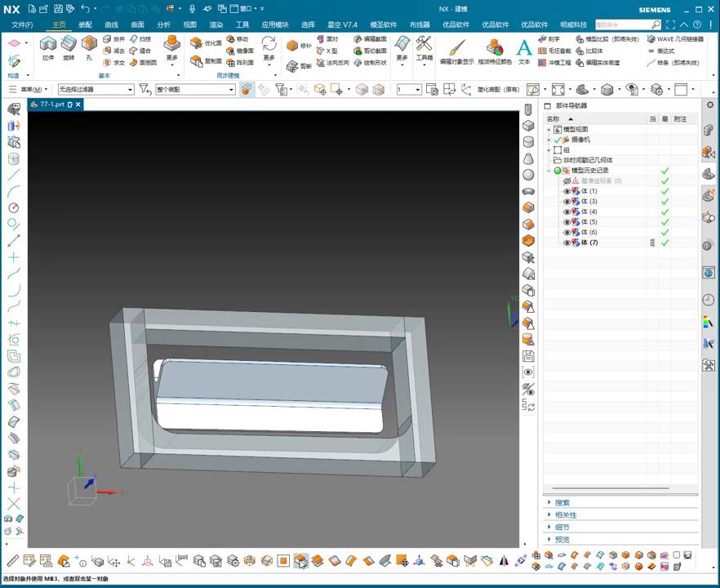The height and width of the screenshot is (588, 720).
Task: Close the 77-1.prt document tab
Action: [78, 105]
